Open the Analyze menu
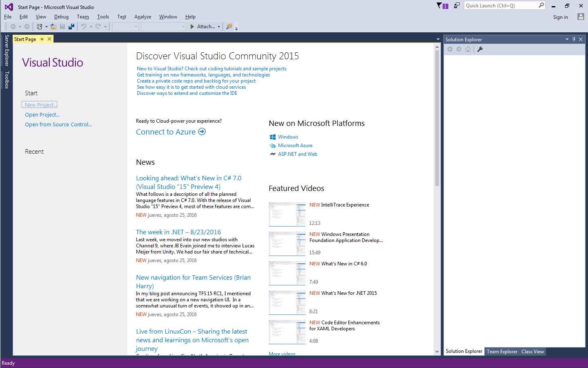 click(143, 17)
